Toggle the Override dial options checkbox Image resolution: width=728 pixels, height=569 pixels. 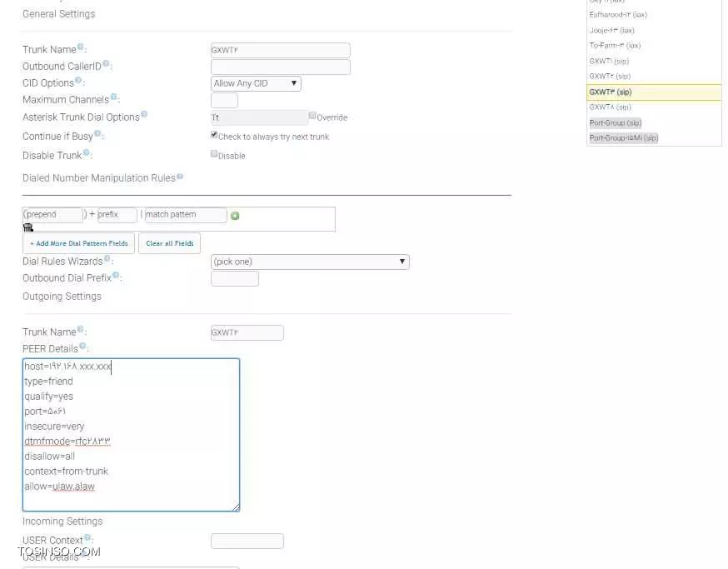[x=312, y=115]
